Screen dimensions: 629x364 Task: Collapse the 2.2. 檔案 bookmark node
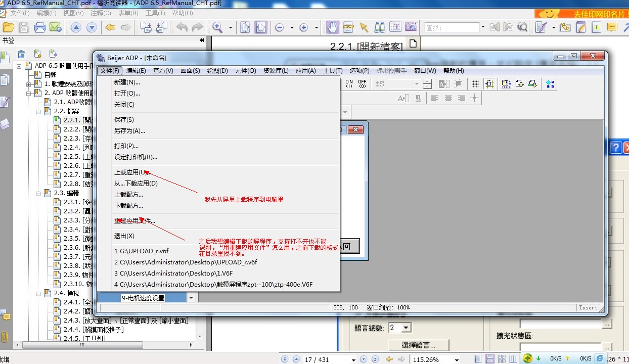pyautogui.click(x=38, y=111)
